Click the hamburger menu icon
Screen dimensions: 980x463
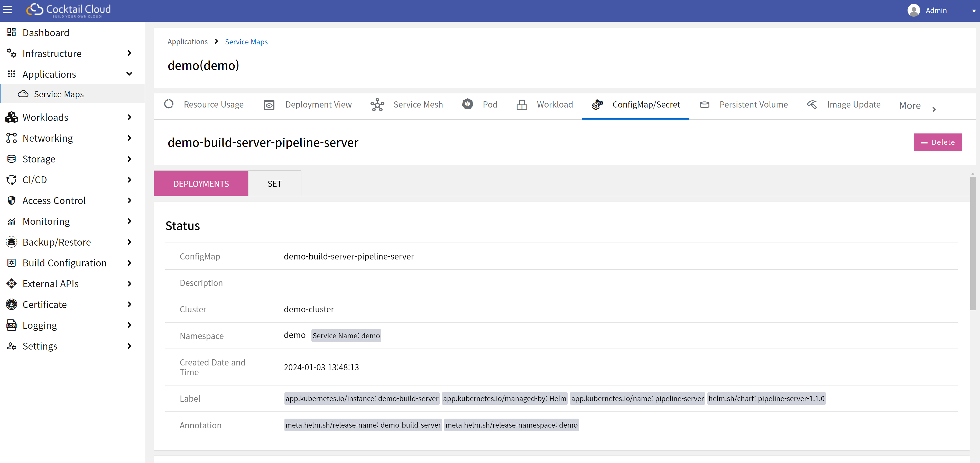pos(8,10)
